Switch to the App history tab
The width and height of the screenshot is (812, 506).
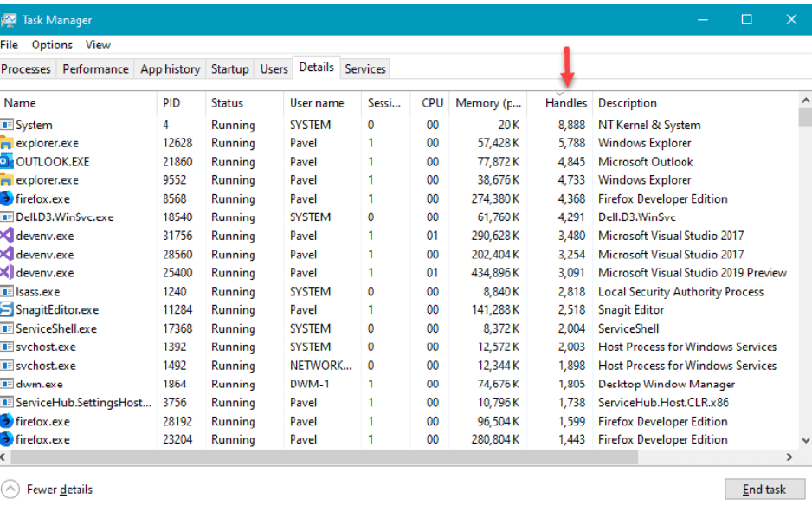tap(170, 69)
